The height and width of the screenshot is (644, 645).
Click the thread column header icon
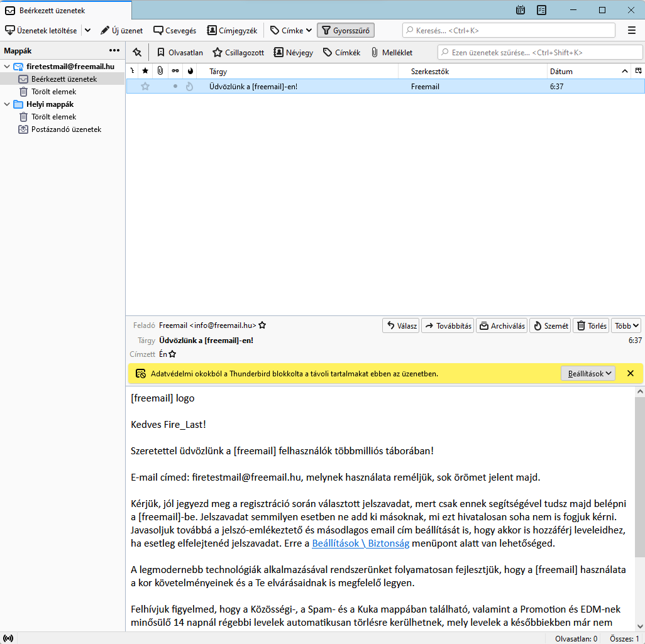[133, 71]
